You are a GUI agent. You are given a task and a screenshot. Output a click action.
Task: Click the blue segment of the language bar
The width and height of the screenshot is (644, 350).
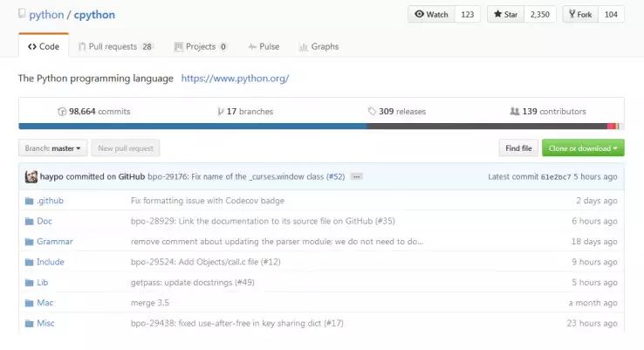(193, 126)
